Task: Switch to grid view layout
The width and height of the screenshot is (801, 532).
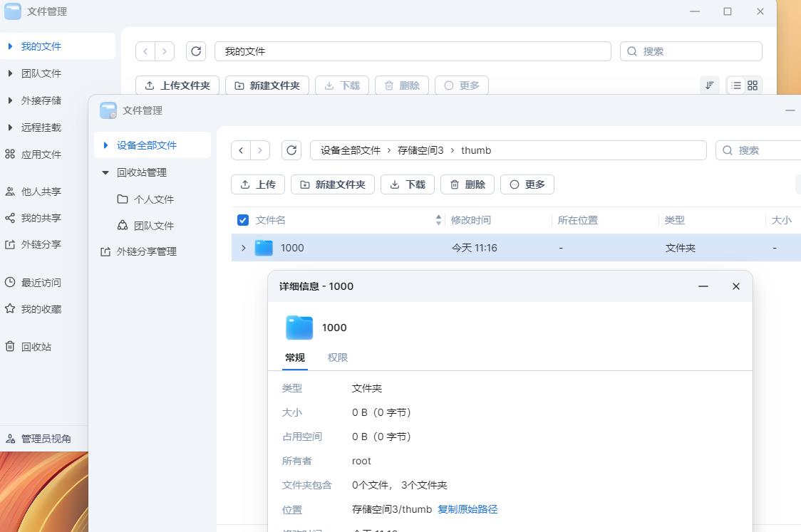Action: (x=753, y=85)
